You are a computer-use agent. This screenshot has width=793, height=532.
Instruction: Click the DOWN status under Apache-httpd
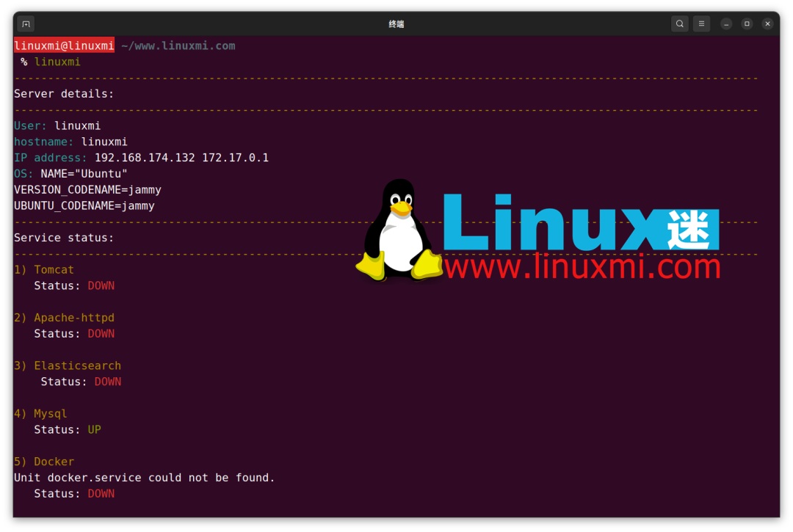(x=101, y=334)
